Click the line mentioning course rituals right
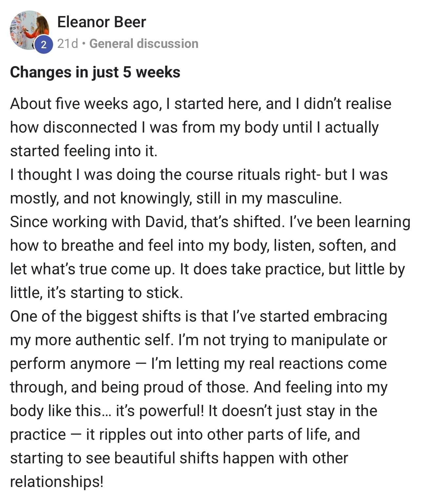 point(199,175)
